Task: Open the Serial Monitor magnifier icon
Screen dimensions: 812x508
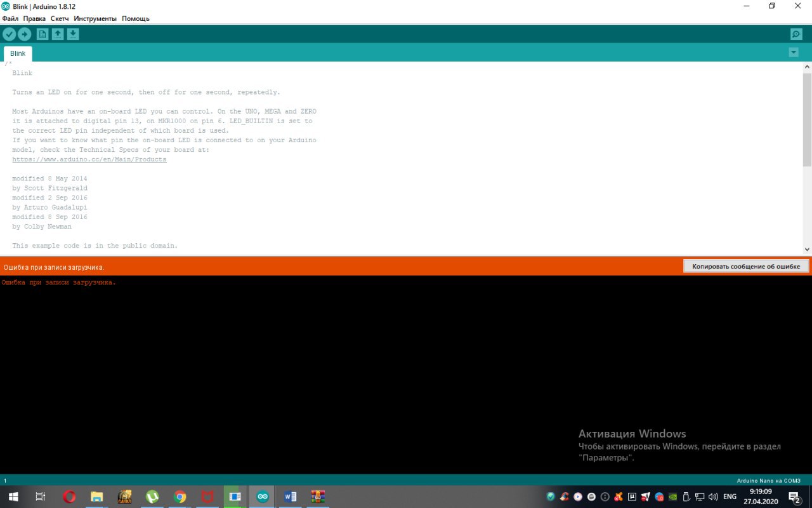Action: point(796,34)
